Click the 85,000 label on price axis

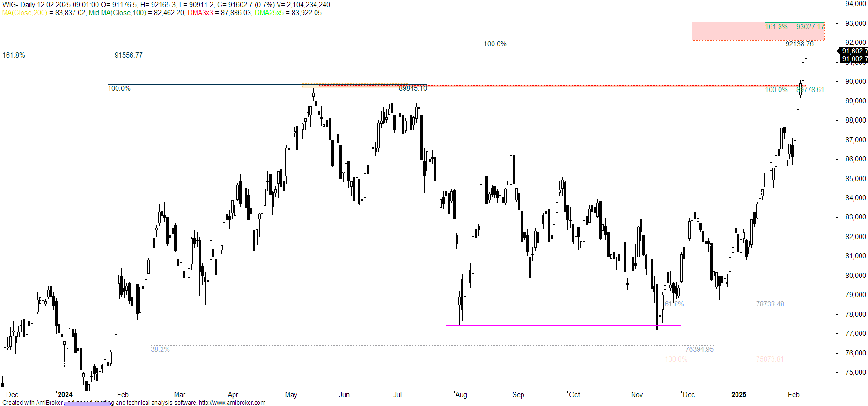855,179
